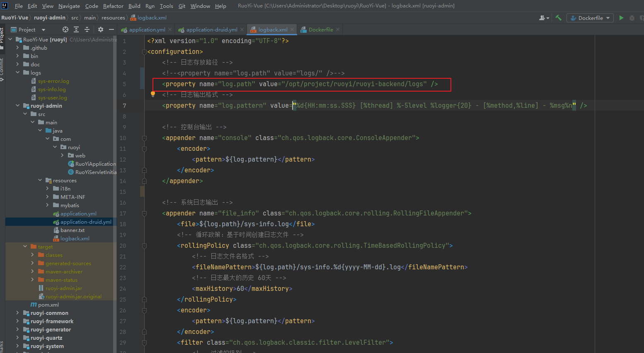This screenshot has width=644, height=353.
Task: Expand all nodes in the Project panel
Action: pyautogui.click(x=75, y=29)
